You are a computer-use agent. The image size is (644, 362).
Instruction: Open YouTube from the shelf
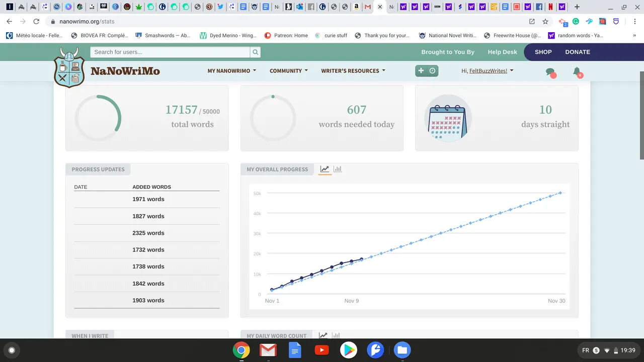pos(321,350)
